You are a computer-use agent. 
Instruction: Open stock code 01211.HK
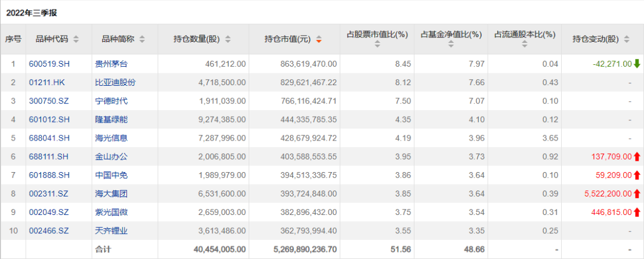(x=47, y=82)
